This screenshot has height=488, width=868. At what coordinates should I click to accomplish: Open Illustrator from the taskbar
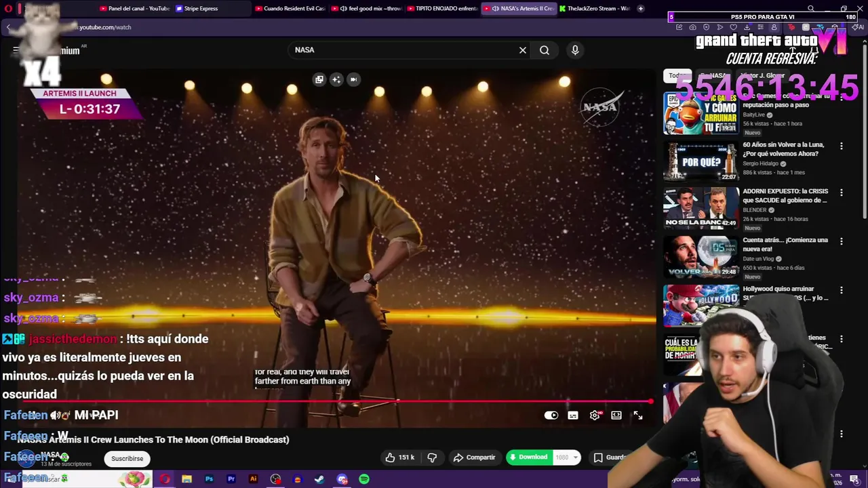tap(253, 479)
